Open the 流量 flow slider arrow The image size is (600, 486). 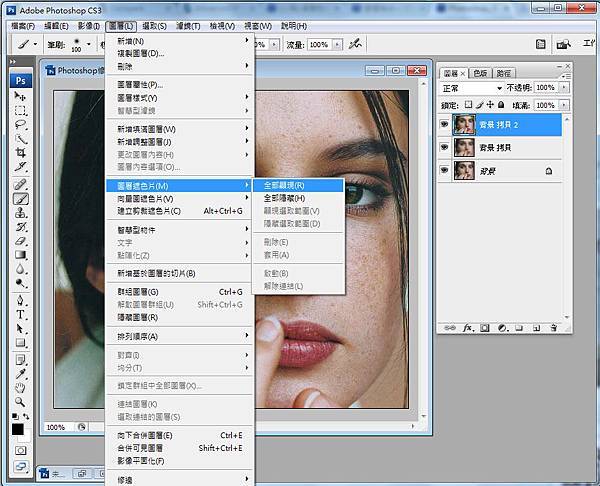point(337,45)
